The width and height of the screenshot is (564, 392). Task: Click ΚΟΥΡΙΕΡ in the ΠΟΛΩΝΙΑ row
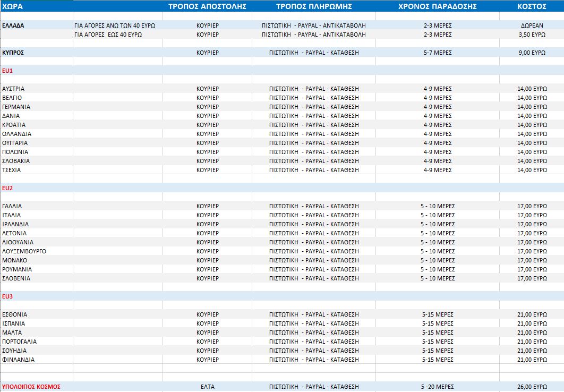(208, 152)
